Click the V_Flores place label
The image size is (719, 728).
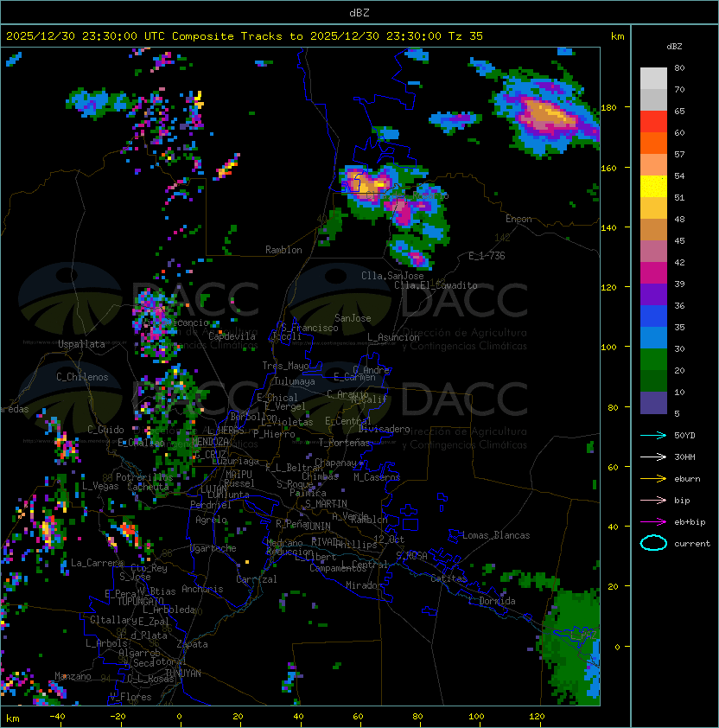point(130,697)
